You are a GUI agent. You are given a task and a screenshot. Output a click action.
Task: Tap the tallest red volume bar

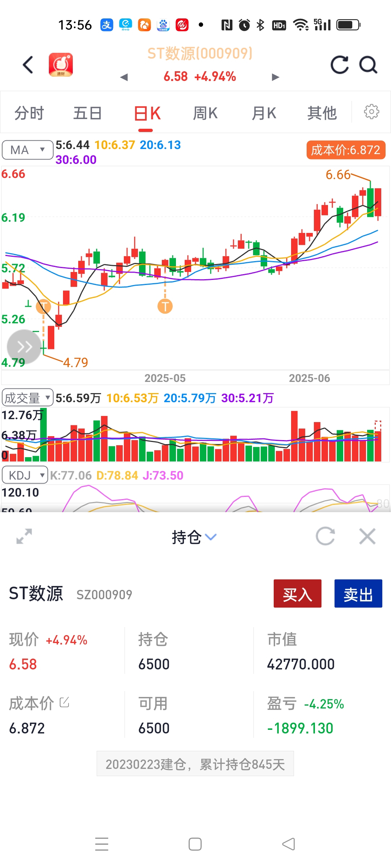point(294,436)
